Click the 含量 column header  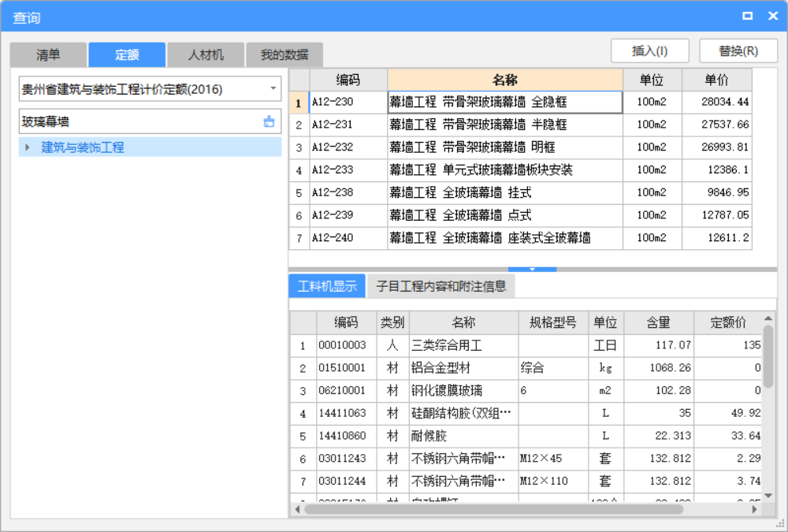(x=658, y=322)
